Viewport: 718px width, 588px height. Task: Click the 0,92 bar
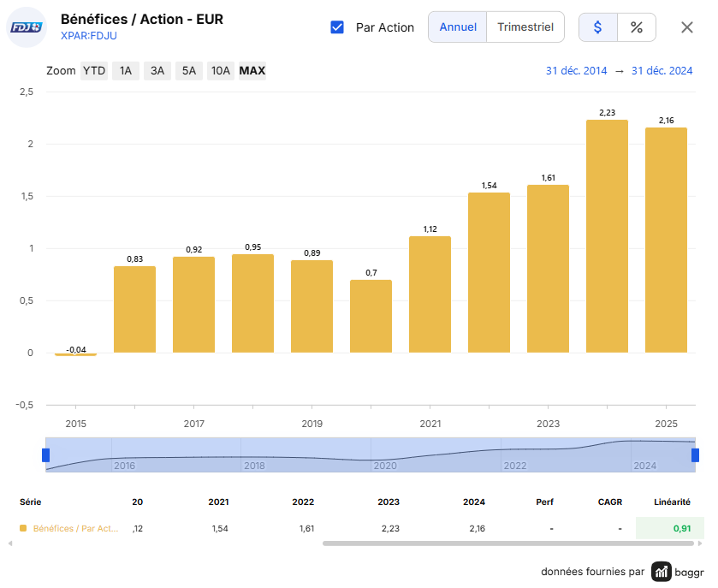pos(193,305)
